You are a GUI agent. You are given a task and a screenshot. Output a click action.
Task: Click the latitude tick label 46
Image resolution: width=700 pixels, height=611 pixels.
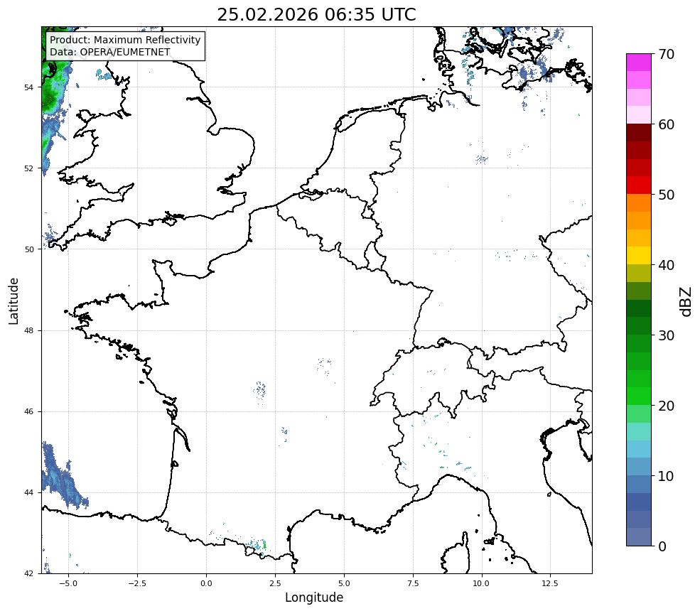click(28, 411)
